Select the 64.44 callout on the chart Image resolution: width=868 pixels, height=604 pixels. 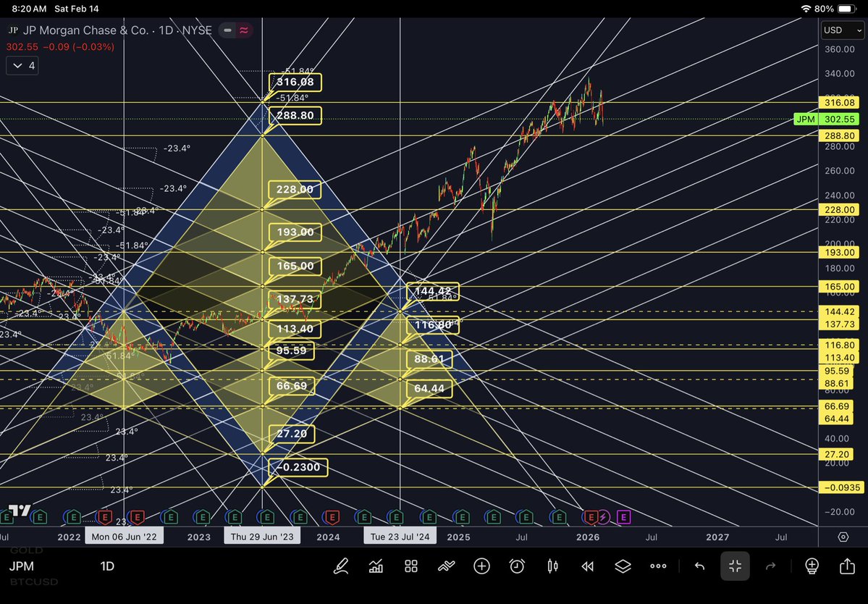[429, 389]
